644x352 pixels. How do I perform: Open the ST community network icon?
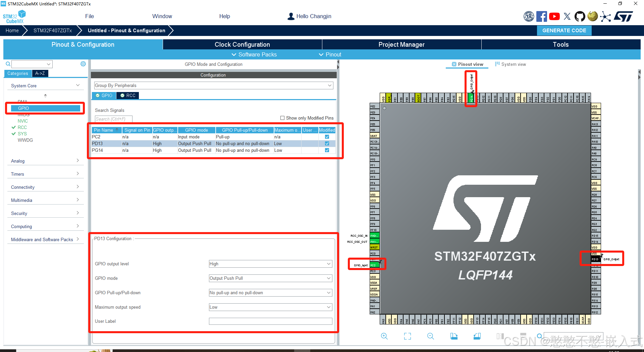pyautogui.click(x=605, y=16)
